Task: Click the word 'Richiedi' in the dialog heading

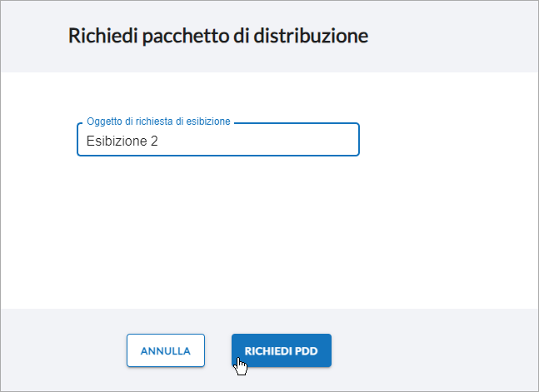Action: 102,36
